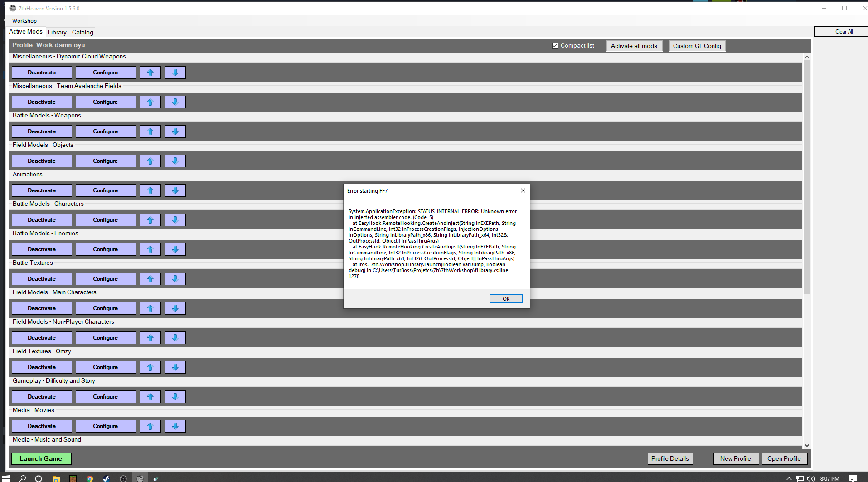Close the Error starting FF7 dialog
Screen dimensions: 868x482
[523, 190]
